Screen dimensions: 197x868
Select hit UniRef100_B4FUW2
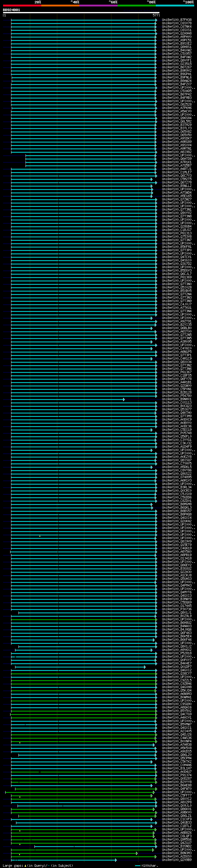coord(177,57)
